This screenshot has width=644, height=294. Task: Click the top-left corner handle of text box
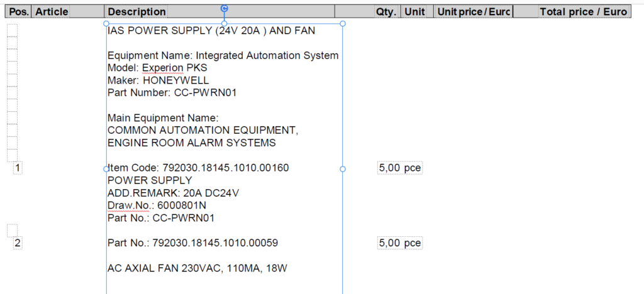[106, 24]
